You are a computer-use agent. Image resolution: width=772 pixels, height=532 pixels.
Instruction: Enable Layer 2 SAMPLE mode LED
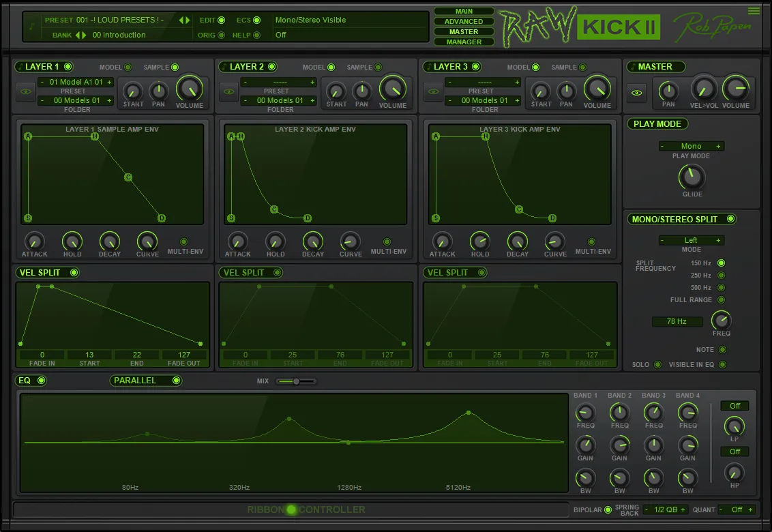[x=378, y=67]
